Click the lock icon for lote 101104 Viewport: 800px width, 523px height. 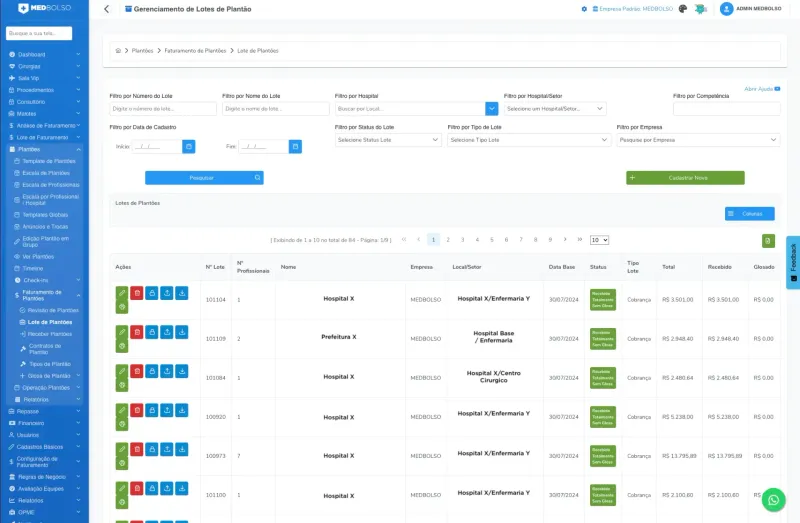pos(152,293)
